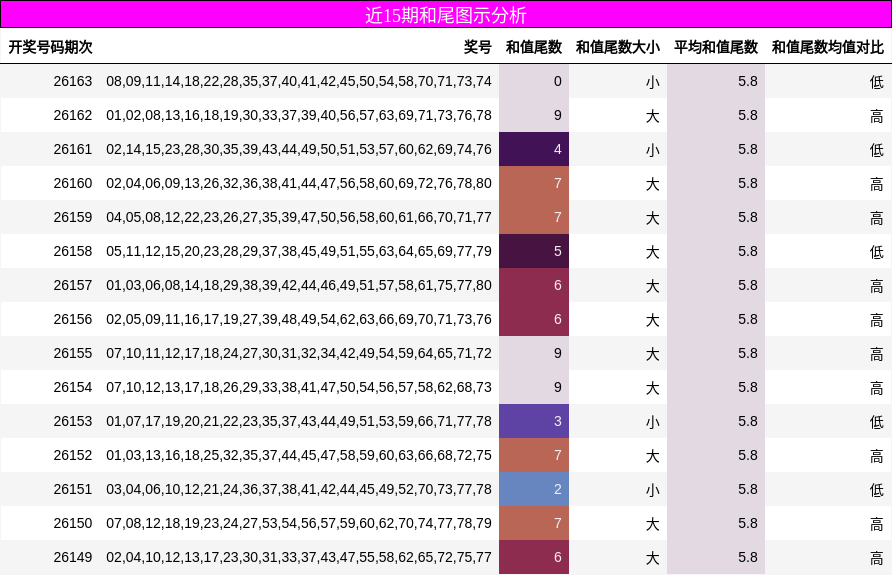Click the 平均和值尾数 column header
Image resolution: width=892 pixels, height=575 pixels.
716,47
